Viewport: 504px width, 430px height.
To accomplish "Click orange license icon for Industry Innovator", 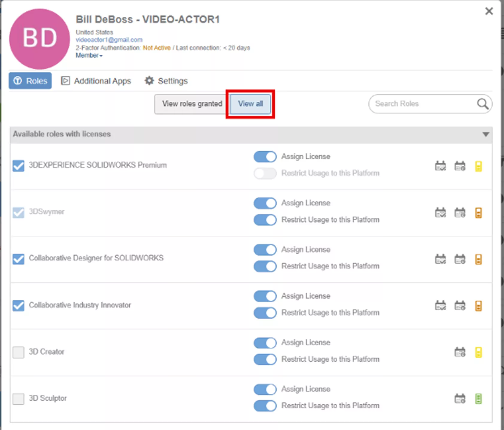I will point(479,306).
